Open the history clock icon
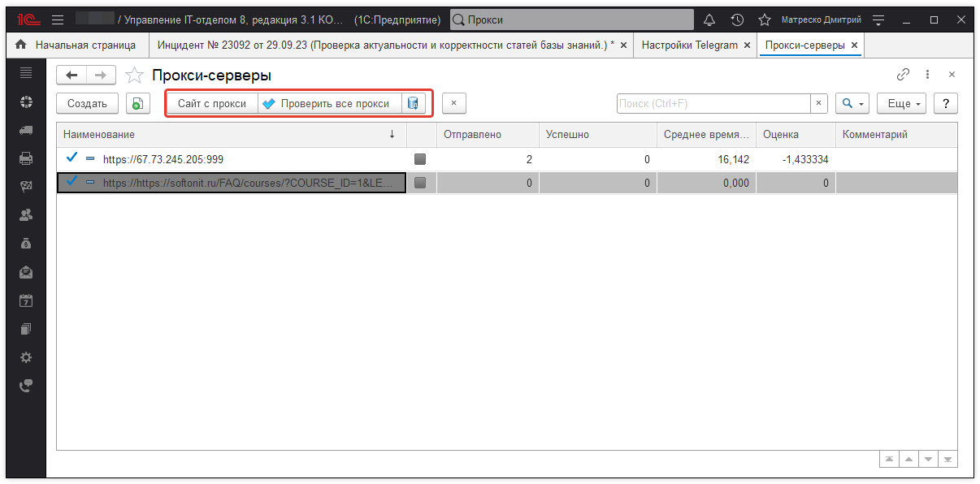Image resolution: width=980 pixels, height=484 pixels. [x=737, y=19]
